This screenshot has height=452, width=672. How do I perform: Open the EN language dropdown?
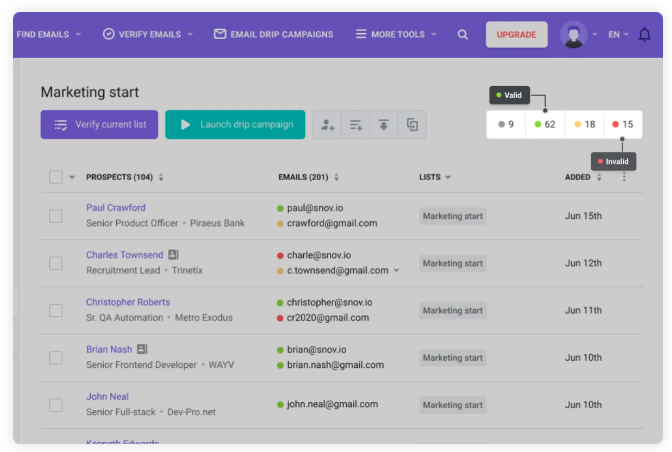click(618, 34)
